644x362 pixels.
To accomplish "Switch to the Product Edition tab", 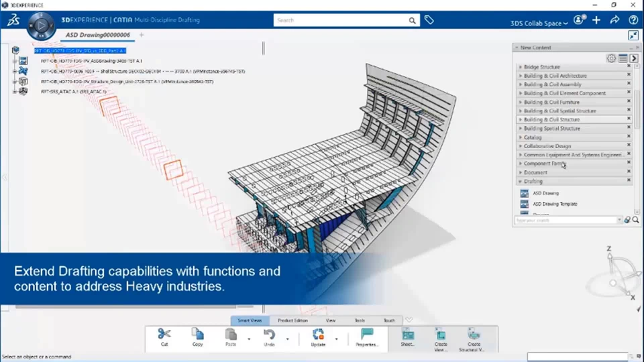I will click(x=292, y=320).
